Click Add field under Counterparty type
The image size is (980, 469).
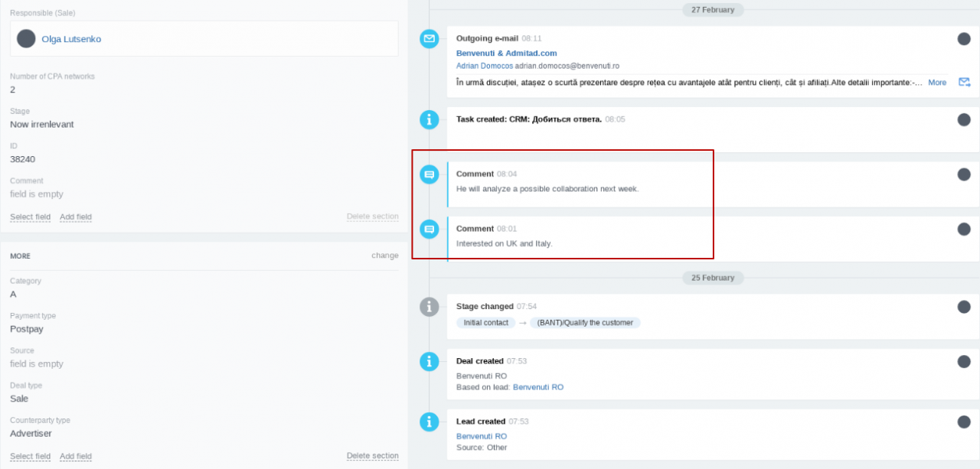[x=76, y=457]
